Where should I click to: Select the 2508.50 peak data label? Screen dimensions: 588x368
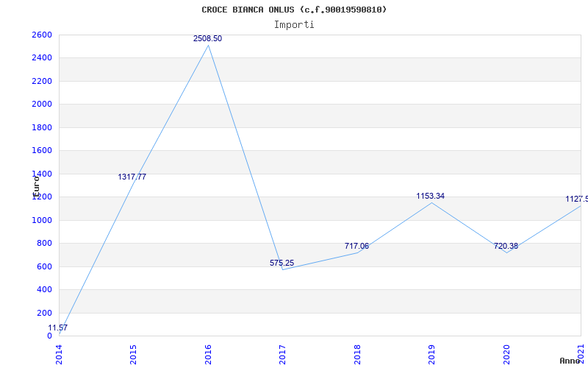[207, 39]
